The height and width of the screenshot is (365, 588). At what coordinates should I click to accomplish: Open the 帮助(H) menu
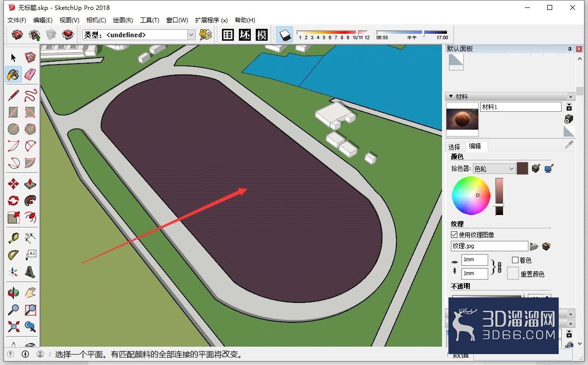[245, 20]
